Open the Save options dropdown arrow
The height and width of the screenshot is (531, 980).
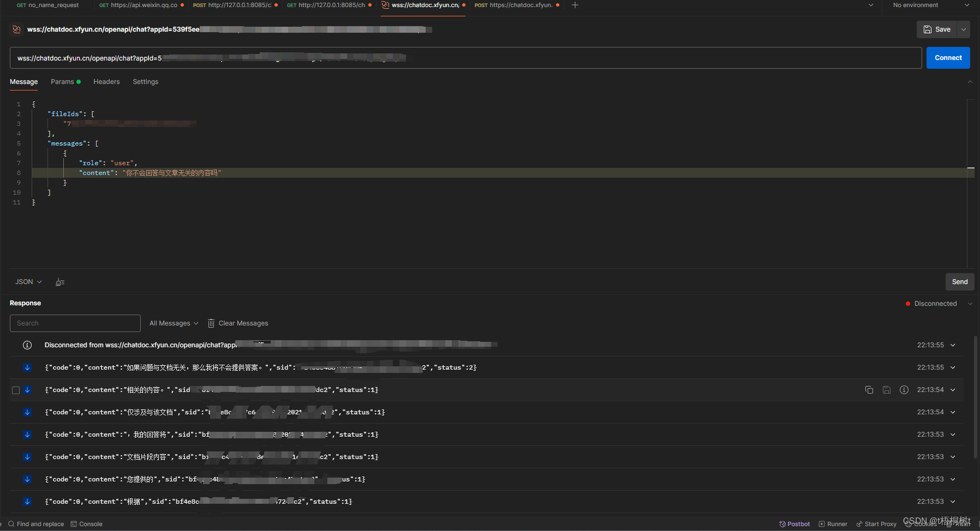pos(964,29)
